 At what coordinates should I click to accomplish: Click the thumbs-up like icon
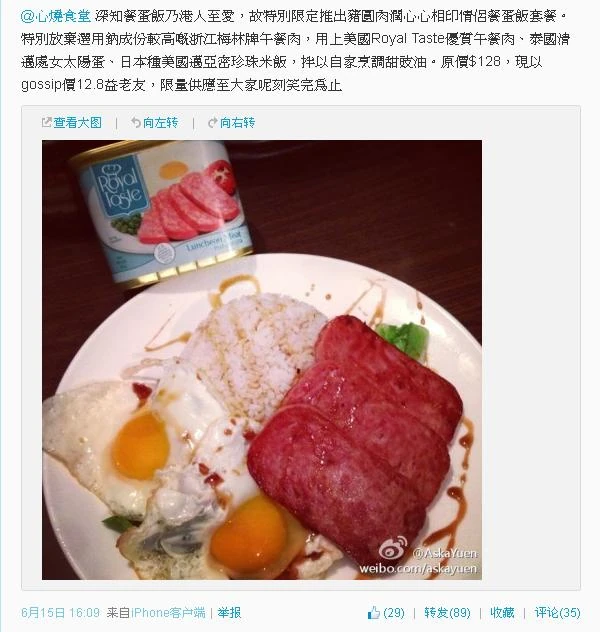click(374, 613)
